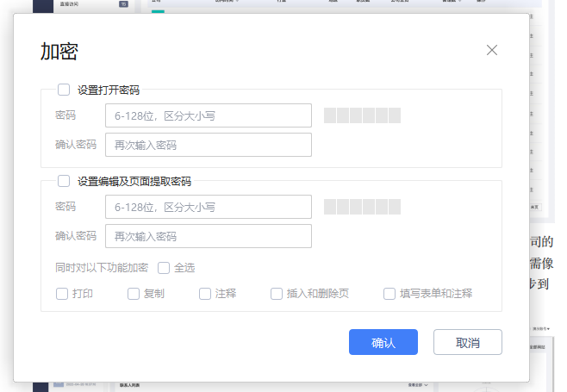Check the 复制 permission option
This screenshot has height=392, width=567.
point(134,294)
